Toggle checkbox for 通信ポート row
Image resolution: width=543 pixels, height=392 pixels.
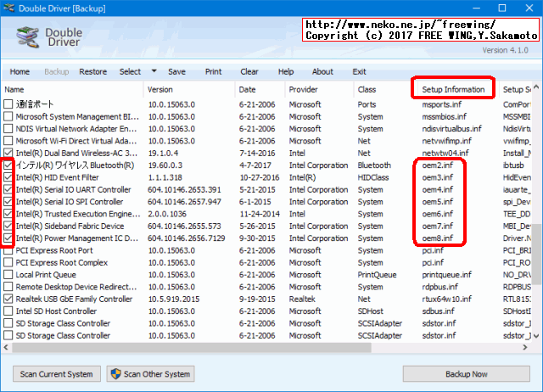[x=8, y=104]
